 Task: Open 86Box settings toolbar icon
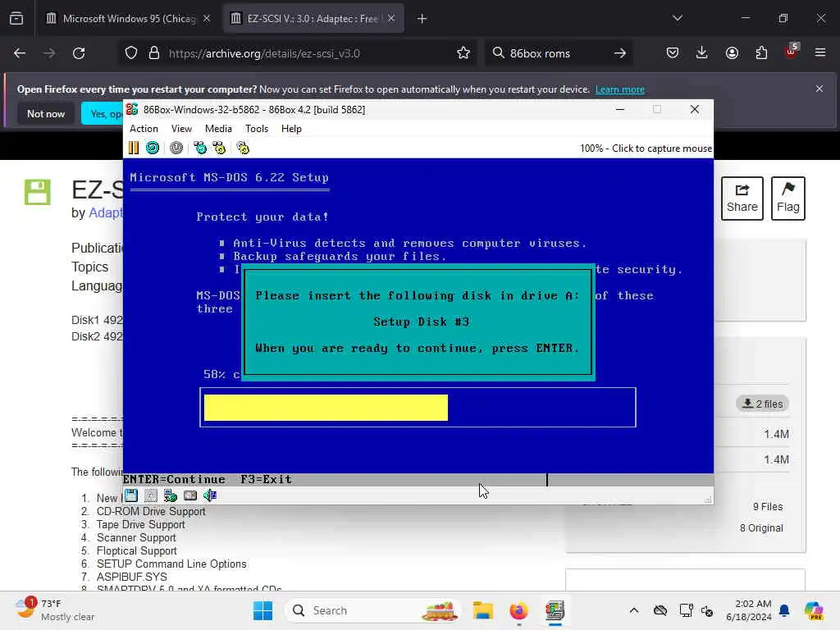point(243,148)
